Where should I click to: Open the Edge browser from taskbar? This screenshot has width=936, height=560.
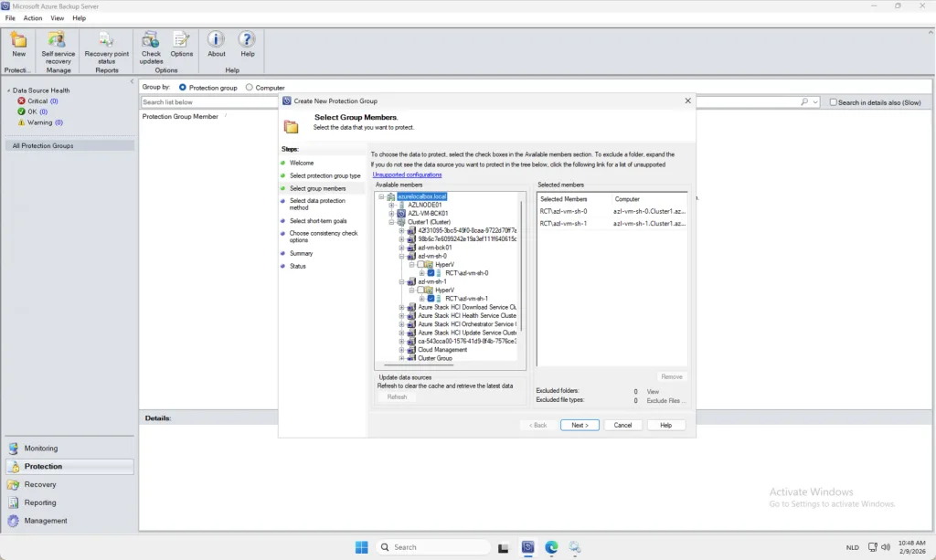click(552, 547)
